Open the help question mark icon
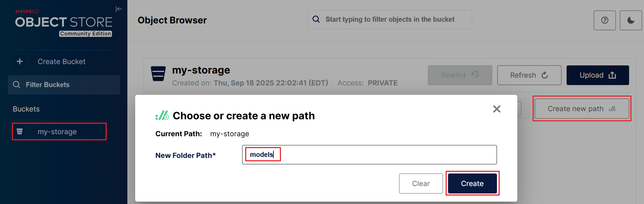644x204 pixels. point(605,20)
